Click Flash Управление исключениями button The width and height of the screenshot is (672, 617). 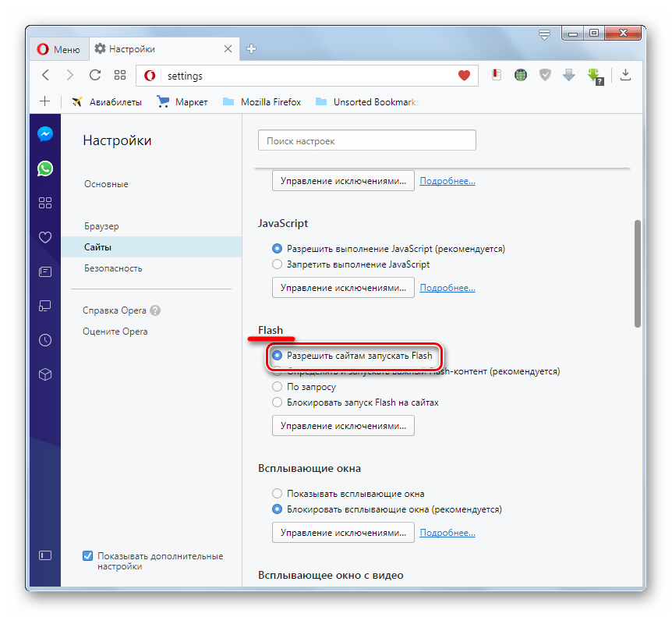pos(343,425)
